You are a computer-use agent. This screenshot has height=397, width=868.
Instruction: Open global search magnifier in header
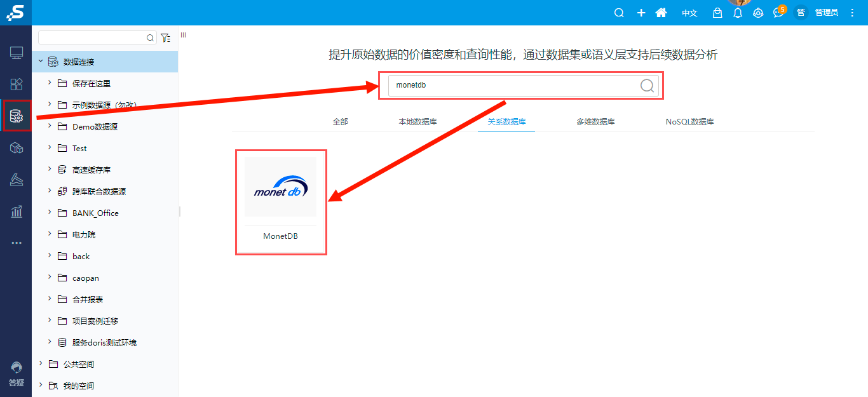620,13
